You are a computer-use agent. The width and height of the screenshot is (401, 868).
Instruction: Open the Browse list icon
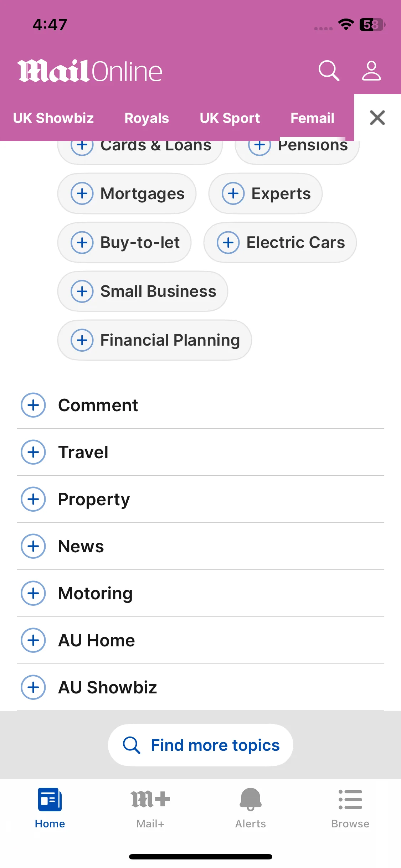pos(350,799)
